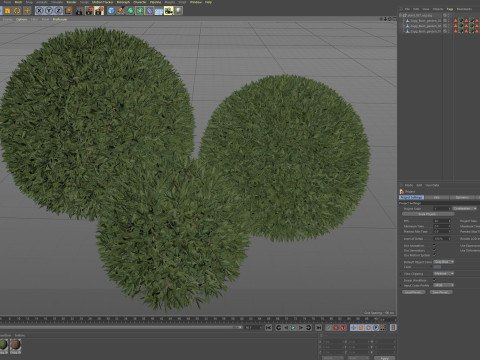The image size is (480, 360).
Task: Toggle the Use Animation checkbox
Action: 434,245
